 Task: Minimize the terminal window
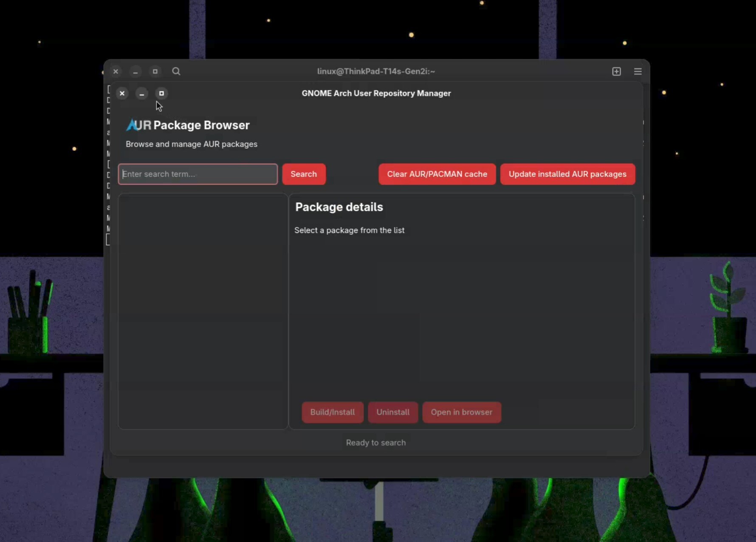pyautogui.click(x=135, y=71)
